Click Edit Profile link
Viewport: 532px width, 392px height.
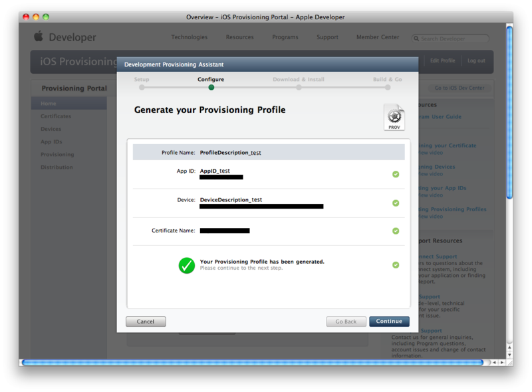click(x=442, y=60)
